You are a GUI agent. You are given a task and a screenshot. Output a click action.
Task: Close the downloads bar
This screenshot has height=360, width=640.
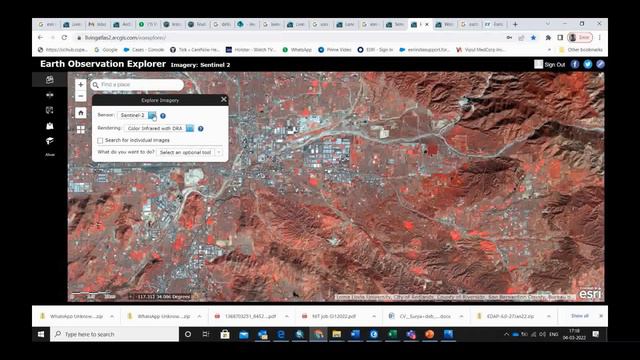601,316
